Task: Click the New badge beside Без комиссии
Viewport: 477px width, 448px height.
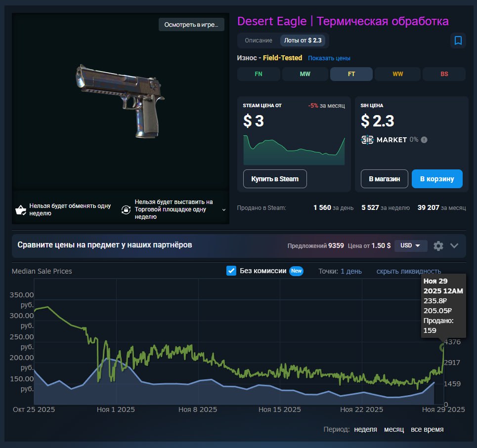Action: 296,271
